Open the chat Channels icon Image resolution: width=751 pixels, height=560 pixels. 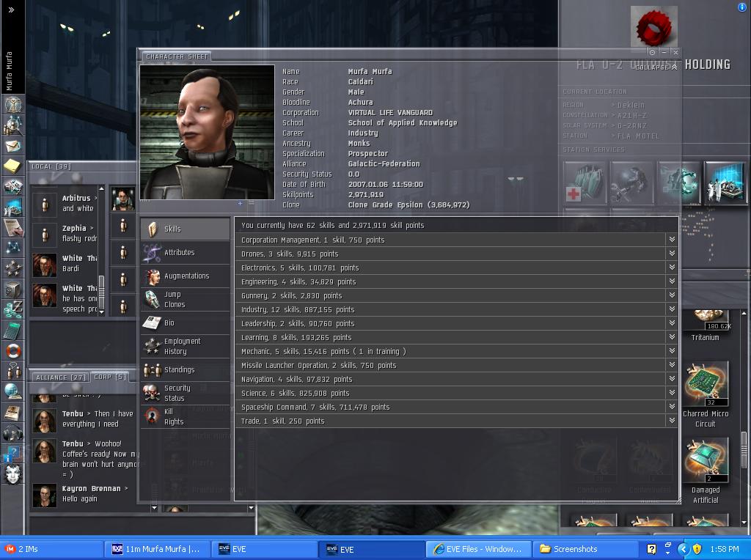click(x=13, y=372)
